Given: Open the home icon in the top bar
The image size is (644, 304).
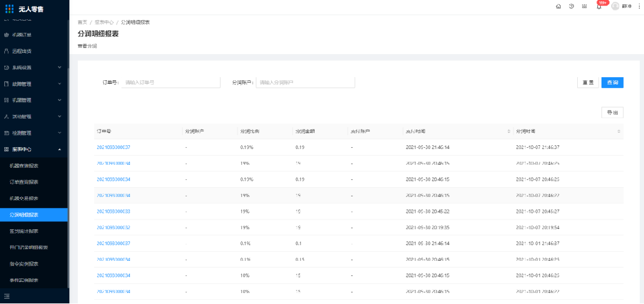Looking at the screenshot, I should [x=558, y=6].
